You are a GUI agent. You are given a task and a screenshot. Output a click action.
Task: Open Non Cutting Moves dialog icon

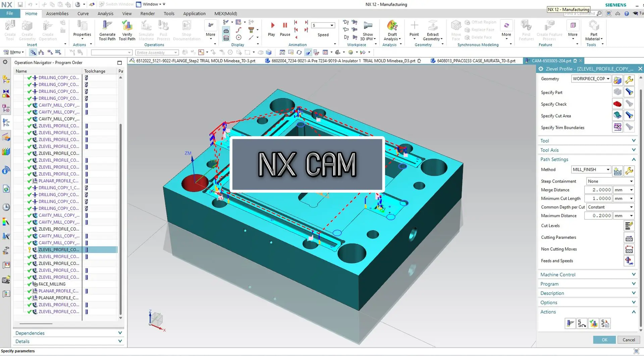629,249
